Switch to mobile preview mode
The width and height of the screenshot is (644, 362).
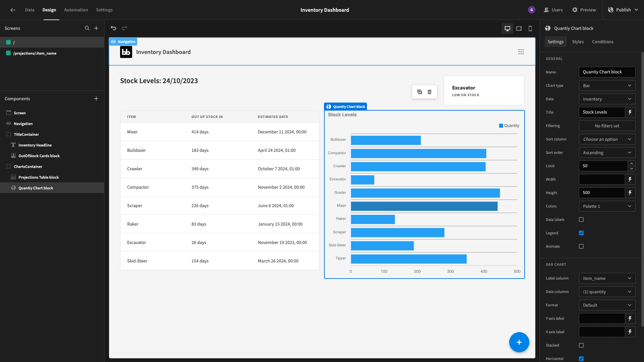pos(530,28)
